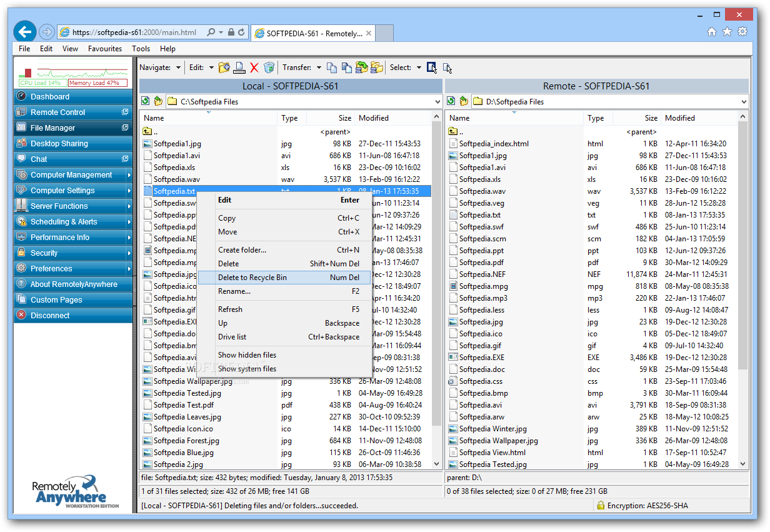Screen dimensions: 770x532
Task: Expand the Computer Management sidebar section
Action: (x=73, y=175)
